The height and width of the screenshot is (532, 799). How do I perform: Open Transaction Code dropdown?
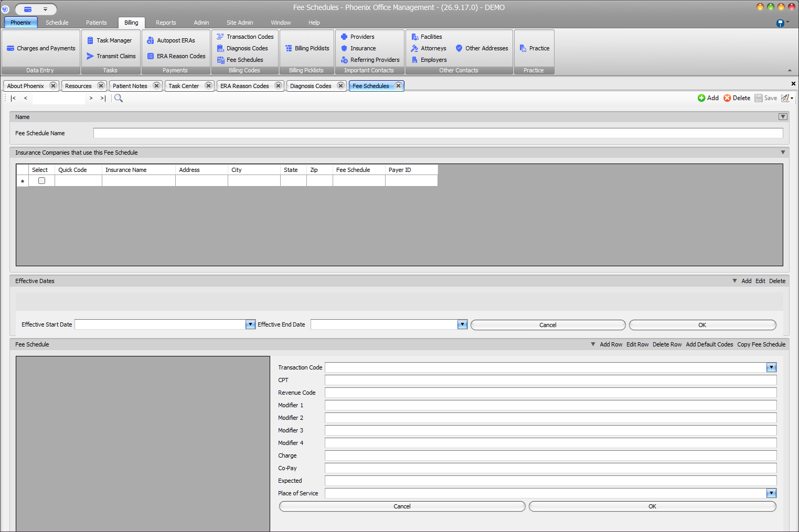click(x=771, y=367)
